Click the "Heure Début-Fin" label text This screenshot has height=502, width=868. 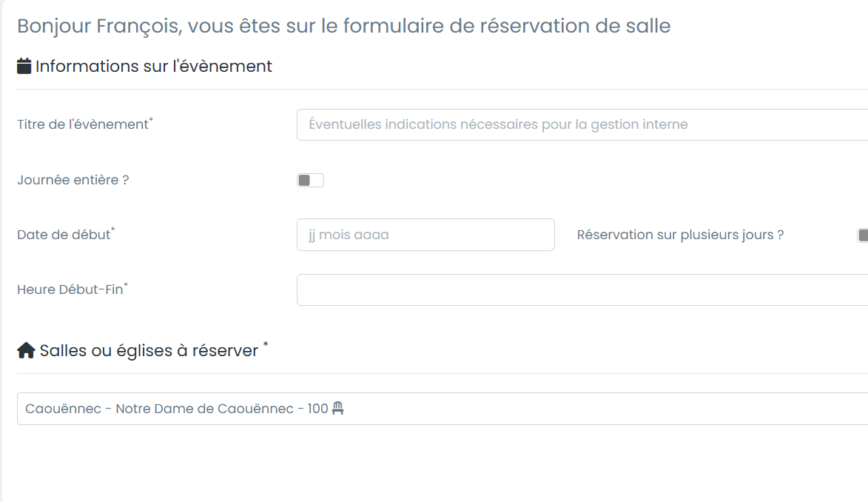tap(70, 290)
